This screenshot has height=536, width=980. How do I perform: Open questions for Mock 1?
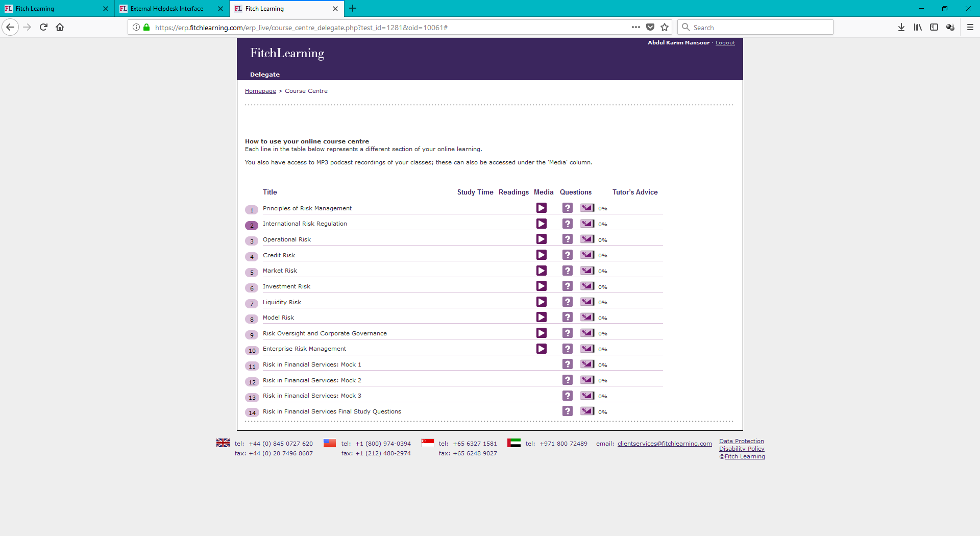[x=568, y=364]
